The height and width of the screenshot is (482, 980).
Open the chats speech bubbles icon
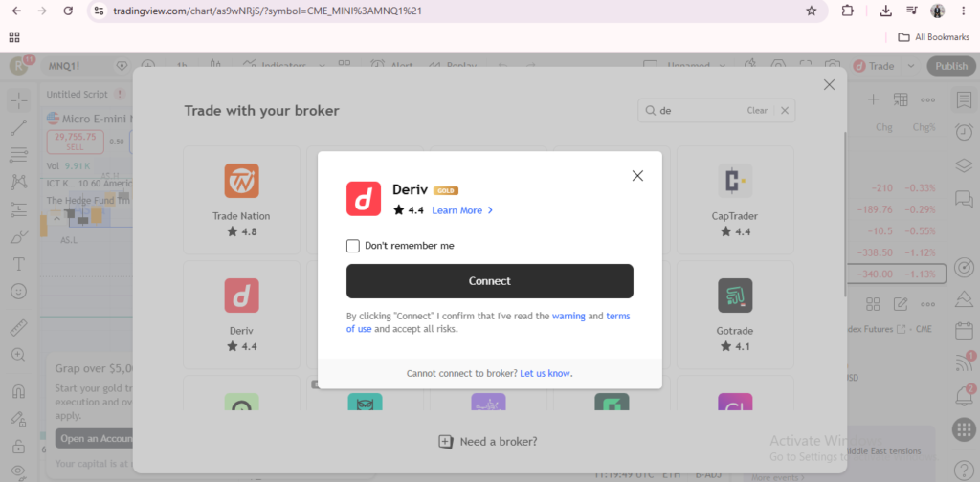[x=963, y=199]
